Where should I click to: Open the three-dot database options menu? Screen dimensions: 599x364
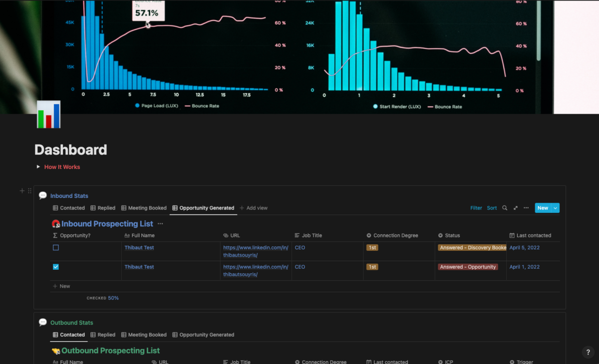click(x=526, y=208)
